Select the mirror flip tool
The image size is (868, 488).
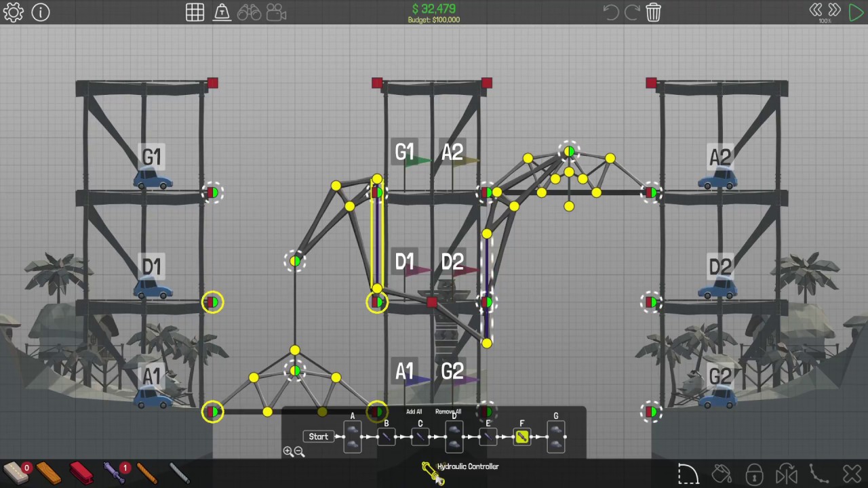click(x=787, y=474)
